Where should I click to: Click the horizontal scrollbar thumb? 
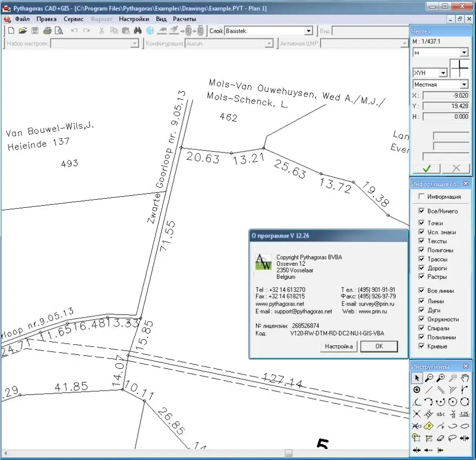pos(289,453)
